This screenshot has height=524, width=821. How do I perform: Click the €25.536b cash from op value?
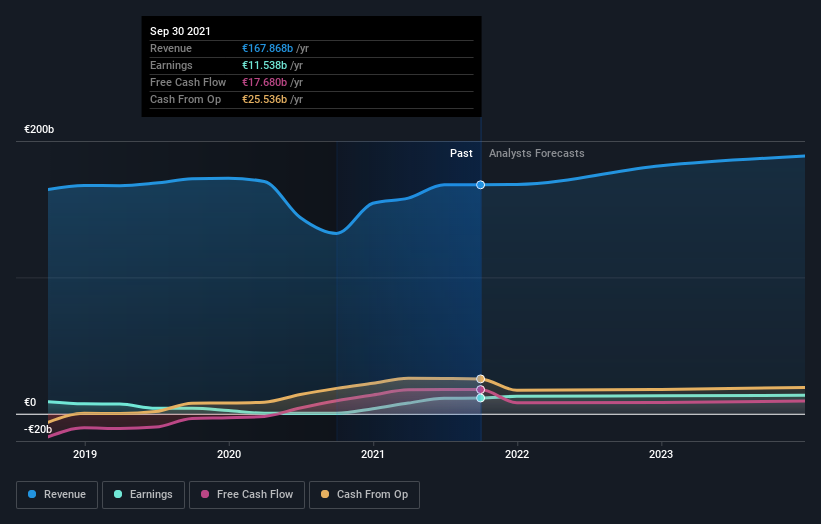pos(264,99)
